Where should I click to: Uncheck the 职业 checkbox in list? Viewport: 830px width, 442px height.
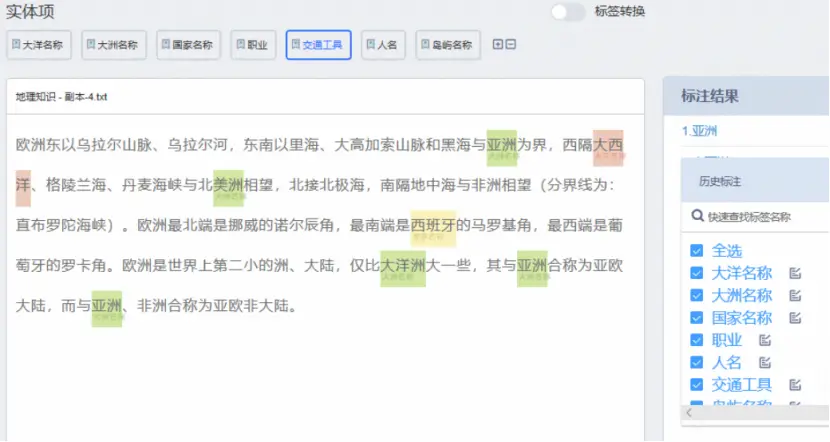pyautogui.click(x=697, y=340)
